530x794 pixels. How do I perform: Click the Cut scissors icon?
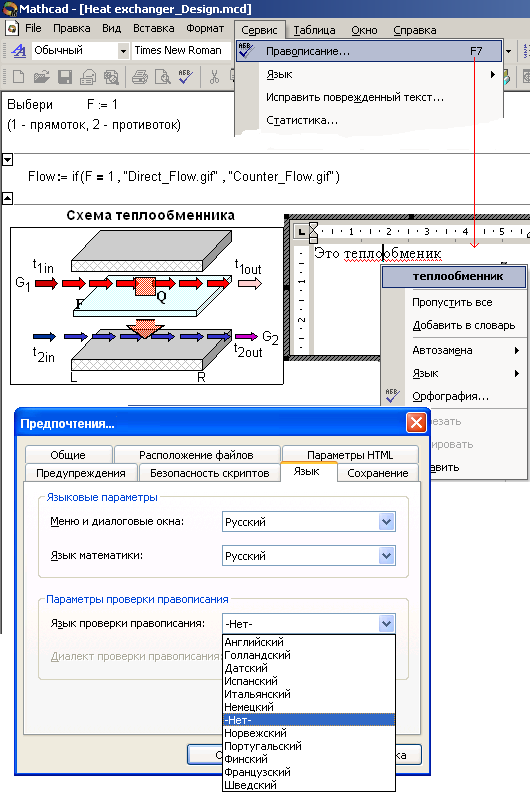214,77
